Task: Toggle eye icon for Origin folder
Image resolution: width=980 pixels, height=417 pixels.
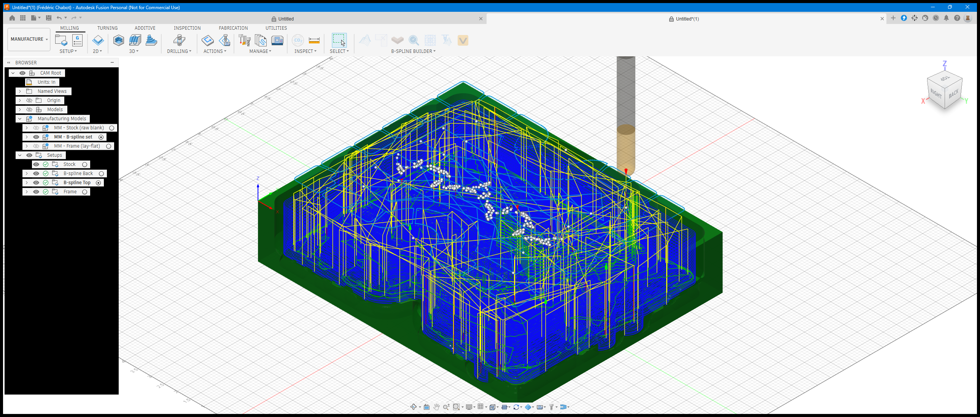Action: (29, 100)
